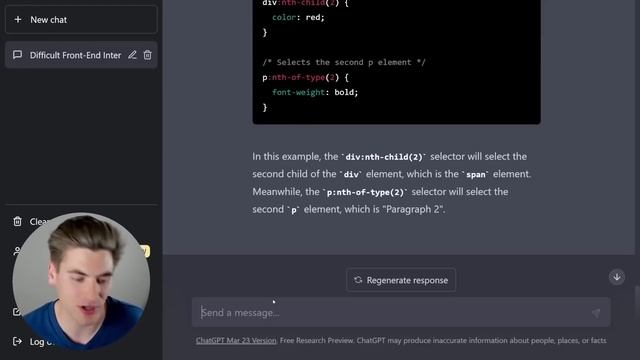Click the 'color: red;' code line
The width and height of the screenshot is (640, 360).
coord(298,18)
